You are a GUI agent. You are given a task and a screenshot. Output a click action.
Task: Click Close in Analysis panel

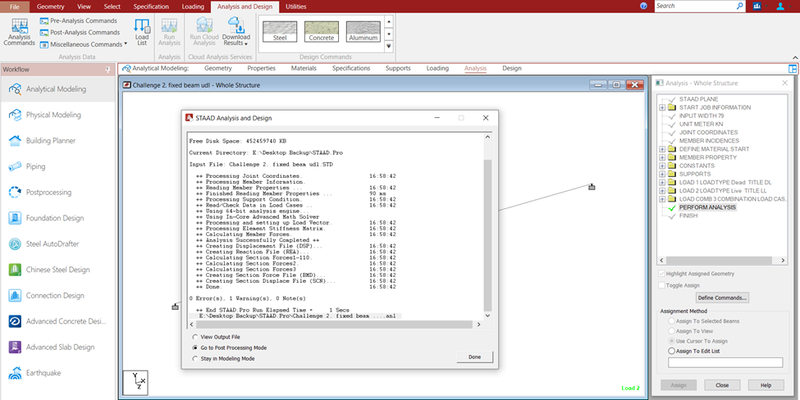721,385
